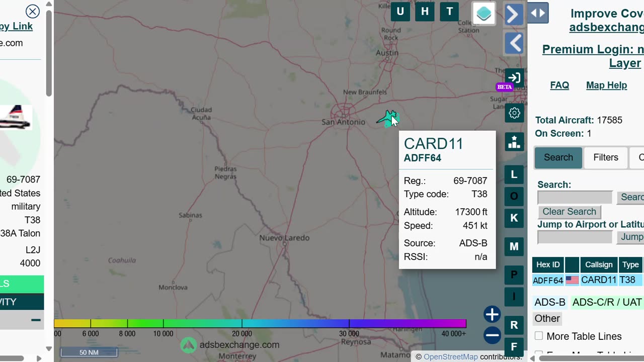Click the login arrow icon with BETA tag
Image resolution: width=644 pixels, height=362 pixels.
(514, 77)
